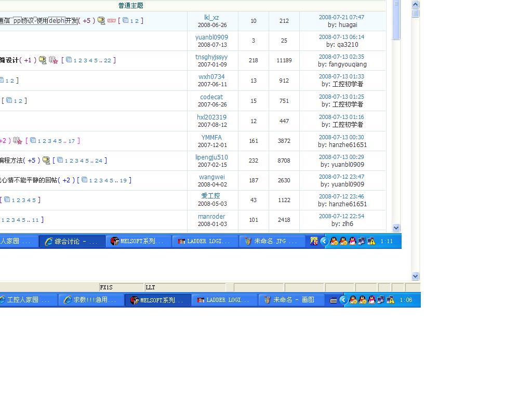
Task: Open user profile tnsghyjssyy
Action: coord(211,57)
